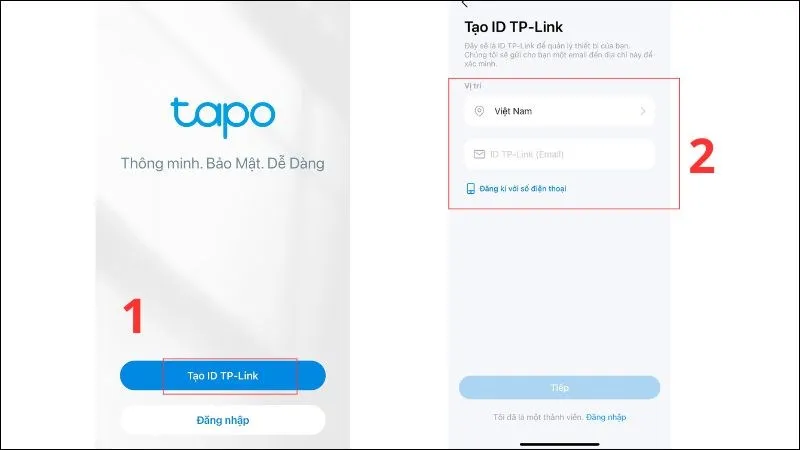Click the envelope icon in the email field

click(x=479, y=154)
